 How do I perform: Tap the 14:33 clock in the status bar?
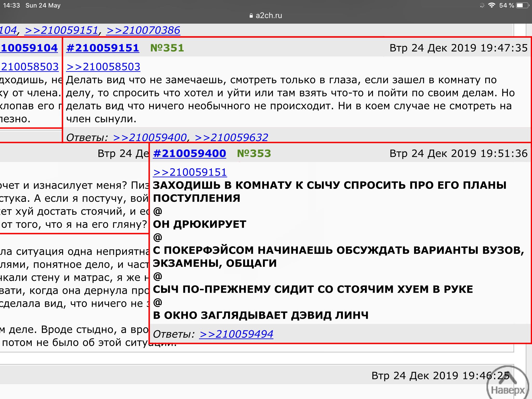(11, 5)
